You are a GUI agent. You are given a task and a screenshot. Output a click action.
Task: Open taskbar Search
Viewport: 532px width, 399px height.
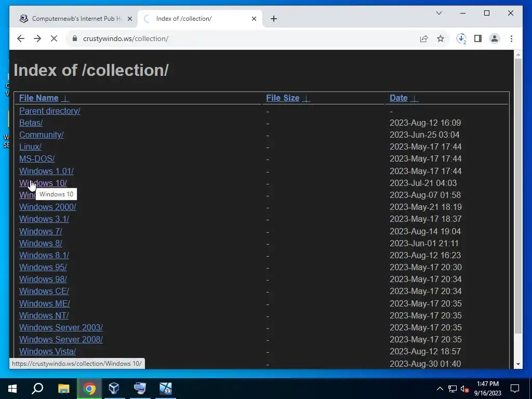click(x=37, y=389)
